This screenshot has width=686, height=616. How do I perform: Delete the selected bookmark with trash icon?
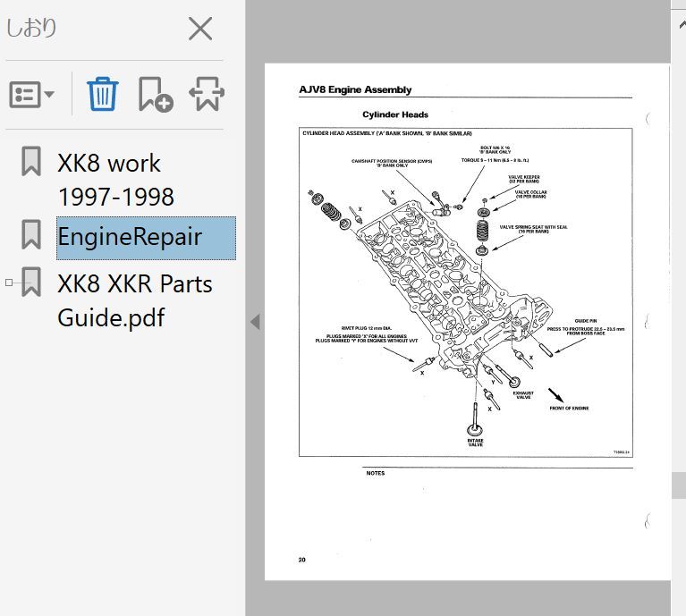pyautogui.click(x=102, y=94)
